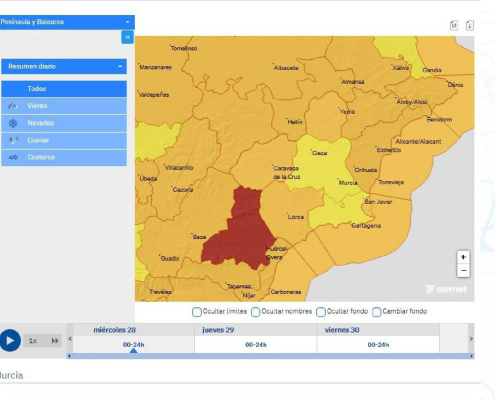The width and height of the screenshot is (495, 400).
Task: Open the Península y Baleares region dropdown
Action: (67, 22)
